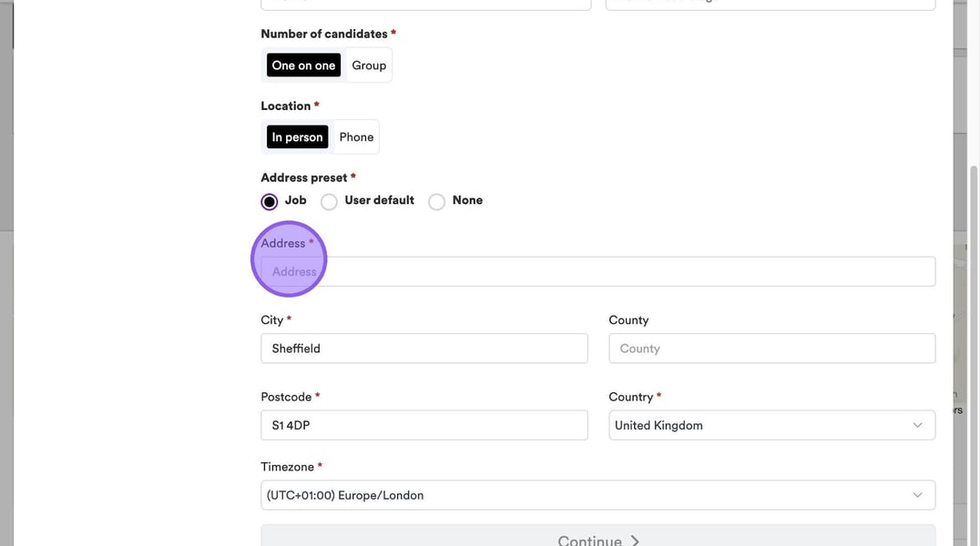
Task: Open the Country dropdown showing United Kingdom
Action: click(771, 425)
